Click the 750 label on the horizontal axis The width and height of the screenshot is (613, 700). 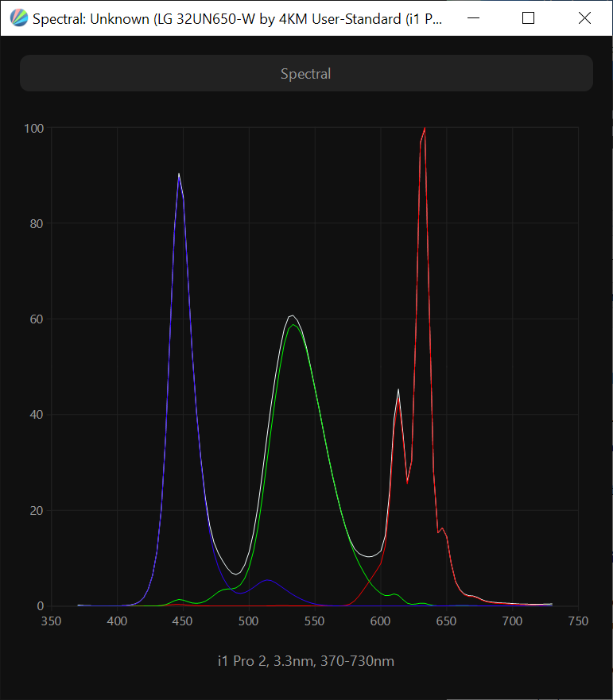(x=578, y=621)
